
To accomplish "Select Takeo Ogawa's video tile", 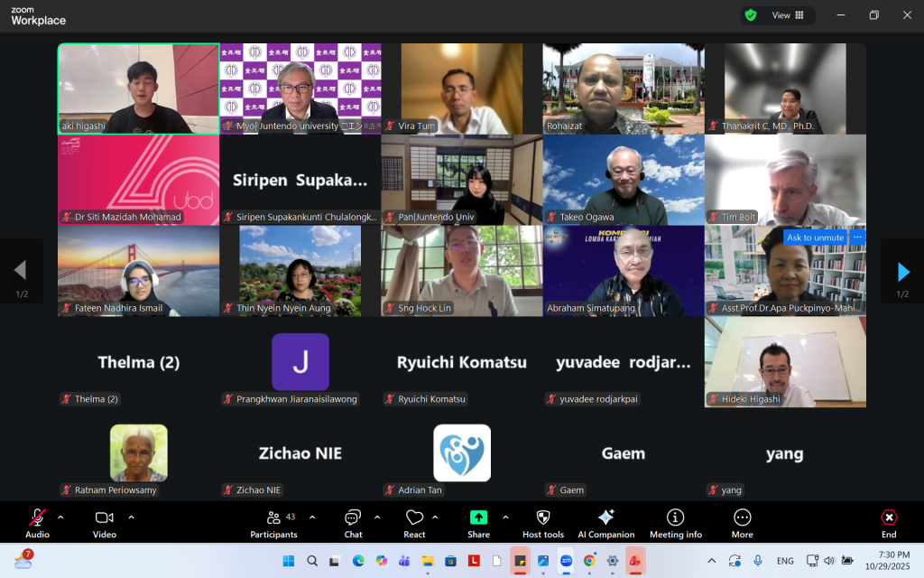I will tap(623, 180).
